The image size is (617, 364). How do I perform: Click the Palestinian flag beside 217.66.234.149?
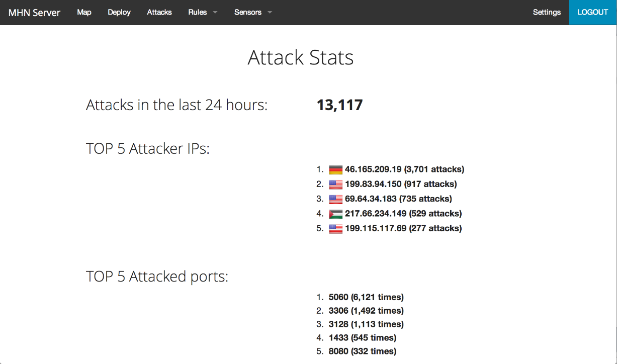tap(335, 214)
